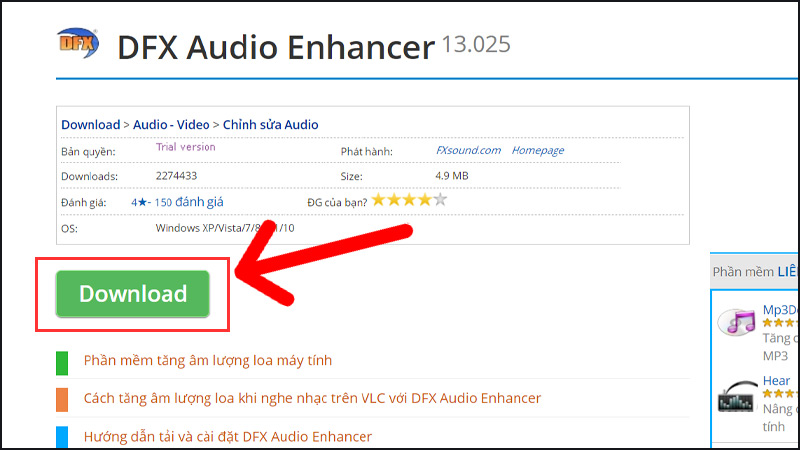Open Phần mềm tăng âm lượng loa máy tính
800x450 pixels.
[x=208, y=360]
